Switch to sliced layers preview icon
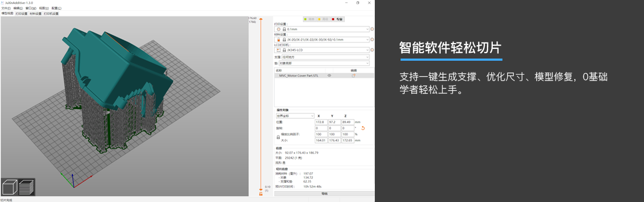This screenshot has height=202, width=644. tap(26, 187)
